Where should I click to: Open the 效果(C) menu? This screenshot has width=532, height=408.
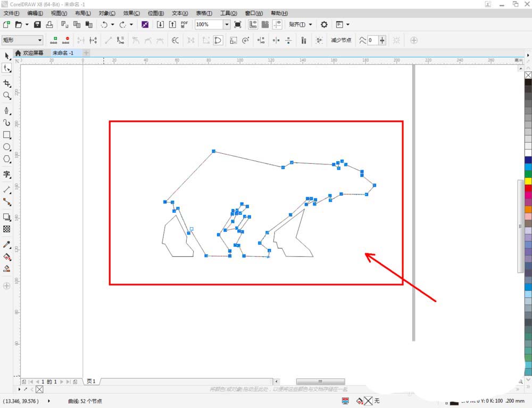coord(131,13)
